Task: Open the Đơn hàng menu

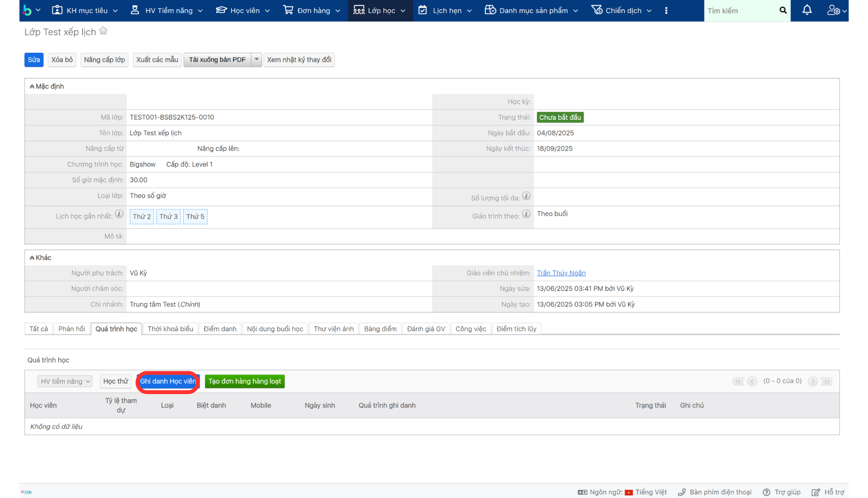Action: (312, 11)
